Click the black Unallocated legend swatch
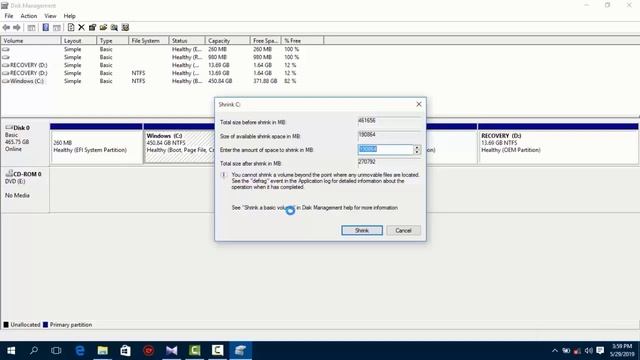The image size is (640, 360). (x=6, y=325)
